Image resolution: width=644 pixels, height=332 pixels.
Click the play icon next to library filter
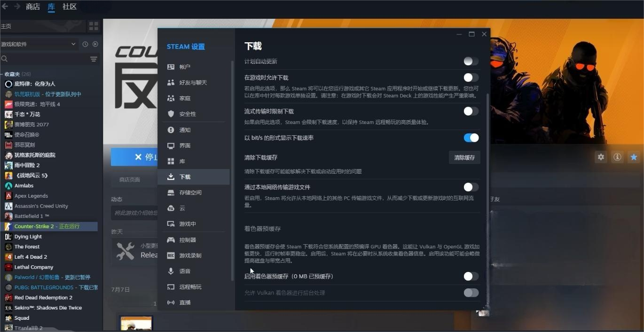[x=95, y=44]
